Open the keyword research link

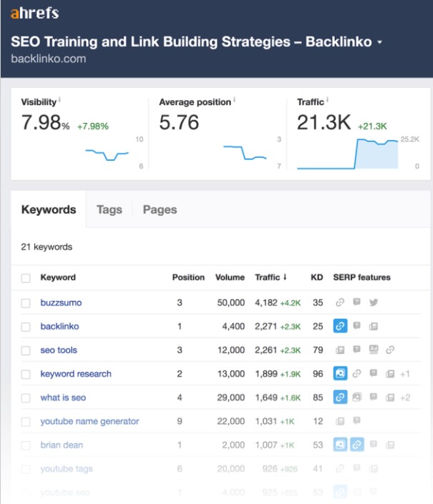point(76,374)
